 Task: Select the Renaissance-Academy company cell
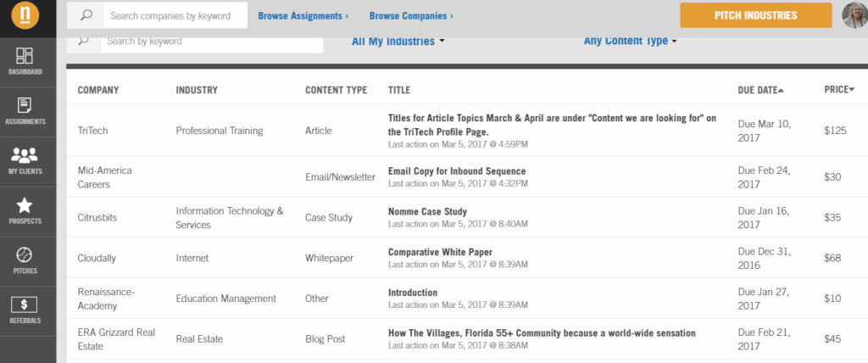tap(106, 299)
